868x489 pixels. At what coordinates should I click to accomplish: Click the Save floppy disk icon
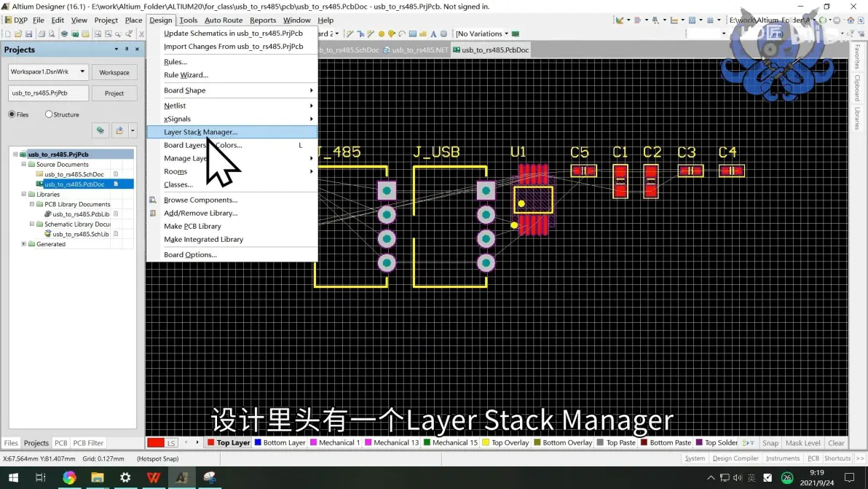tap(29, 34)
